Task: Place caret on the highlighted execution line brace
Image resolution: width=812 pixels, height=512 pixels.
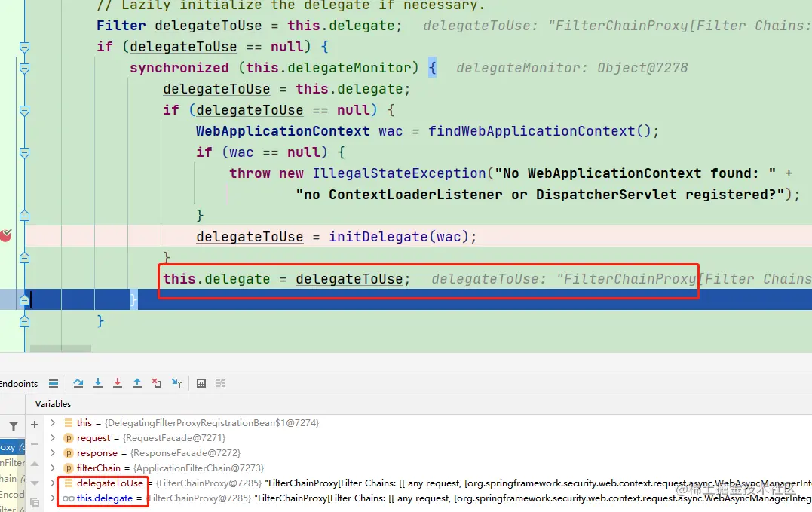Action: pos(133,300)
